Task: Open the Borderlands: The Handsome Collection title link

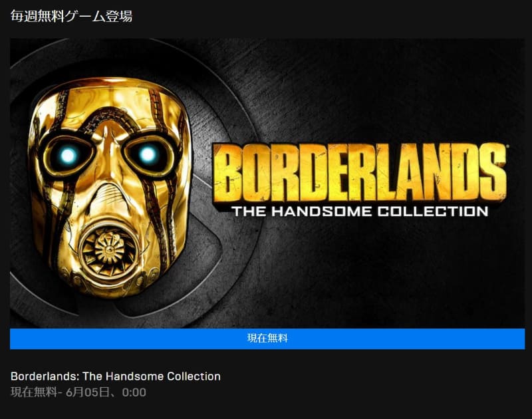Action: pyautogui.click(x=116, y=376)
